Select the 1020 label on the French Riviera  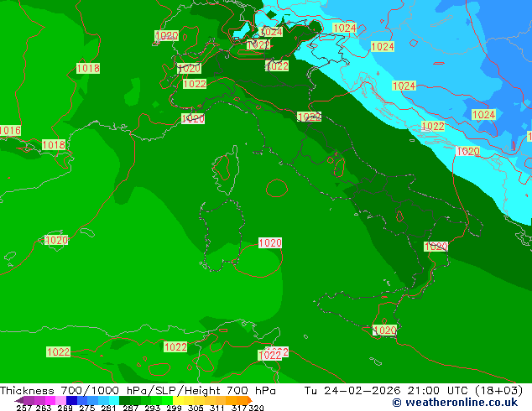pyautogui.click(x=193, y=118)
